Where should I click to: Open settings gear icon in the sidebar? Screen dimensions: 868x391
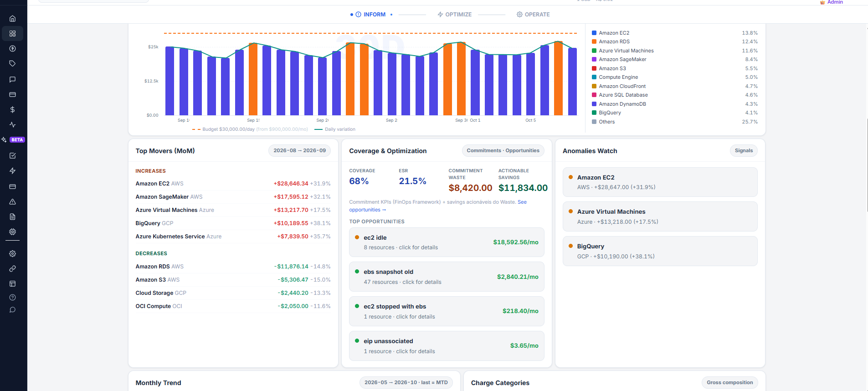click(x=12, y=254)
